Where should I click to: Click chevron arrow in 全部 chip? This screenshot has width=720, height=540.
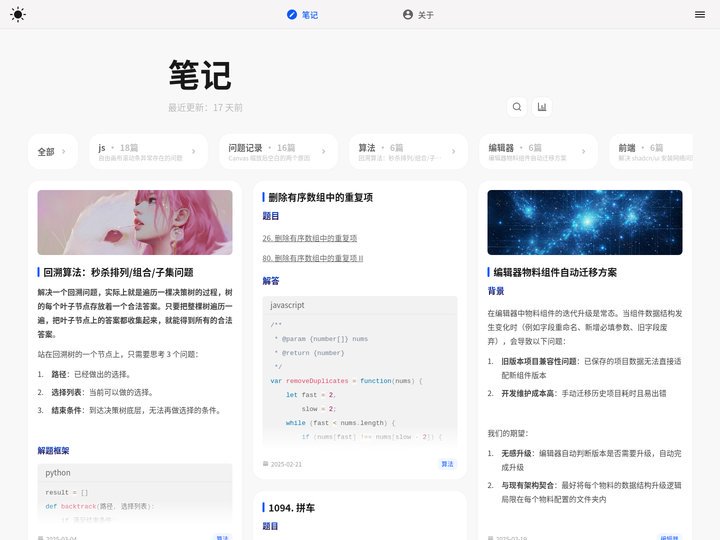coord(64,152)
